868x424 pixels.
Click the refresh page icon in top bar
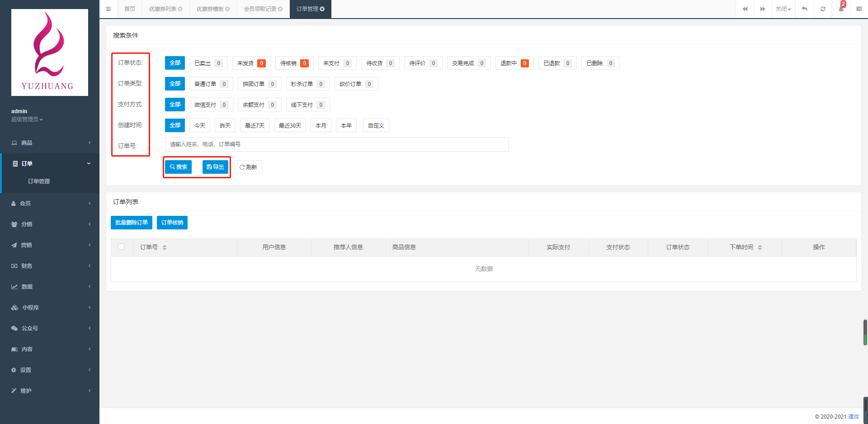click(x=823, y=9)
